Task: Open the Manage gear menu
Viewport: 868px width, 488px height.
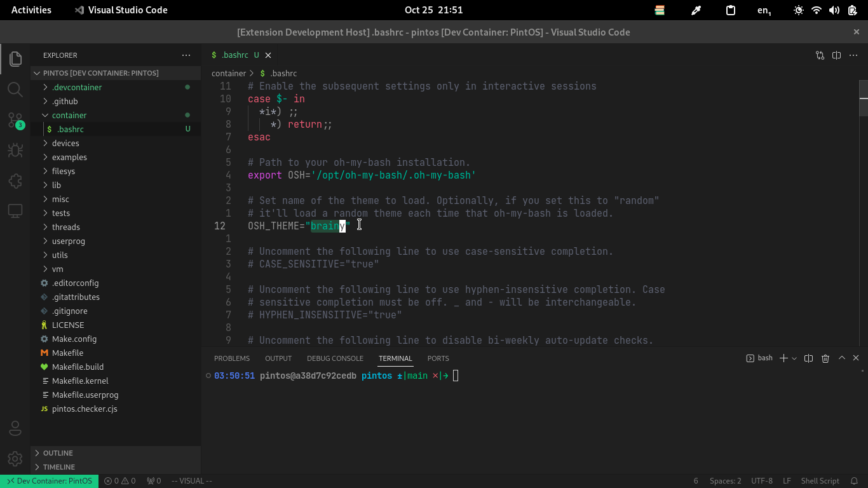Action: pyautogui.click(x=15, y=458)
